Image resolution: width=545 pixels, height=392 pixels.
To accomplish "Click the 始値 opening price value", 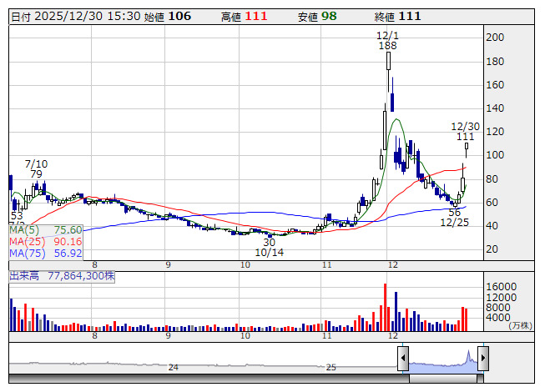I will [x=179, y=16].
